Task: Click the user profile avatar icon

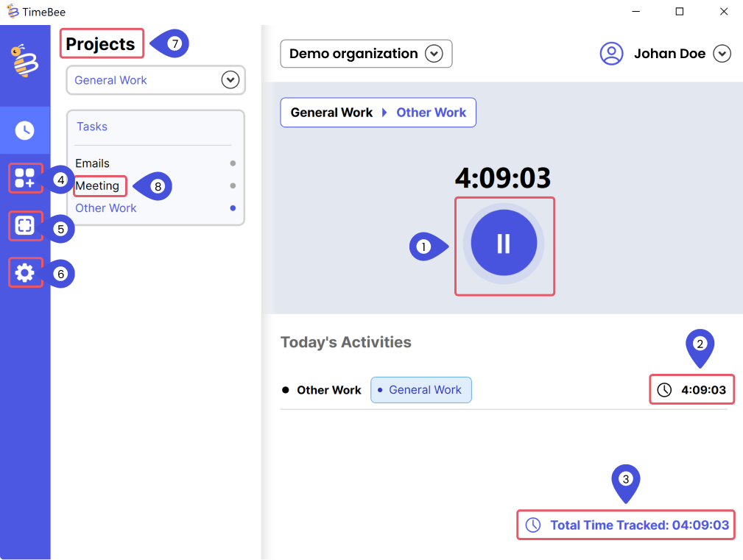Action: click(x=611, y=53)
